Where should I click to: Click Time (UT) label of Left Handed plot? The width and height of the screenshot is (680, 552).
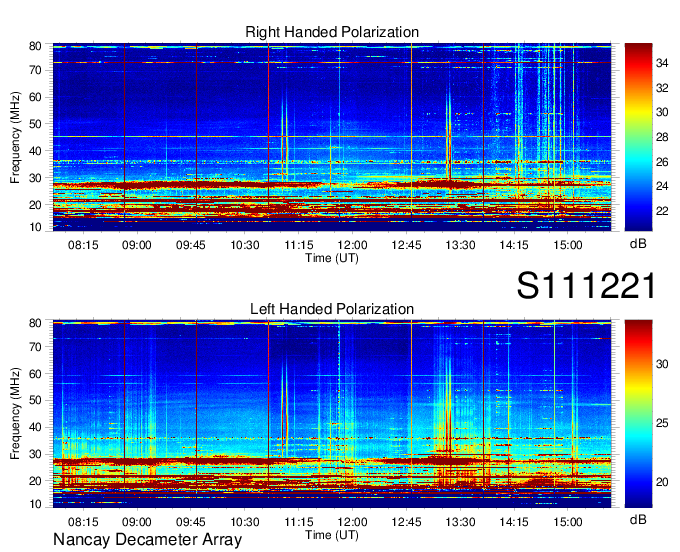coord(332,535)
